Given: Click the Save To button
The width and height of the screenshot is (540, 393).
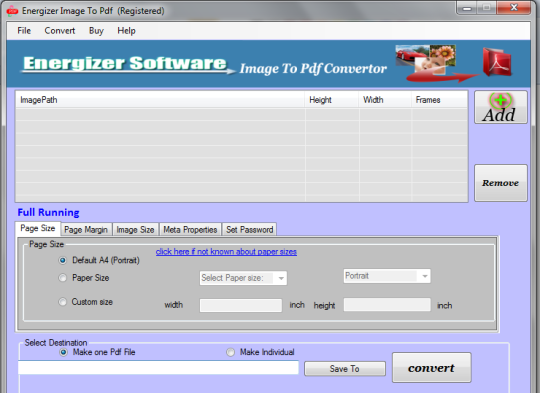Looking at the screenshot, I should tap(345, 369).
